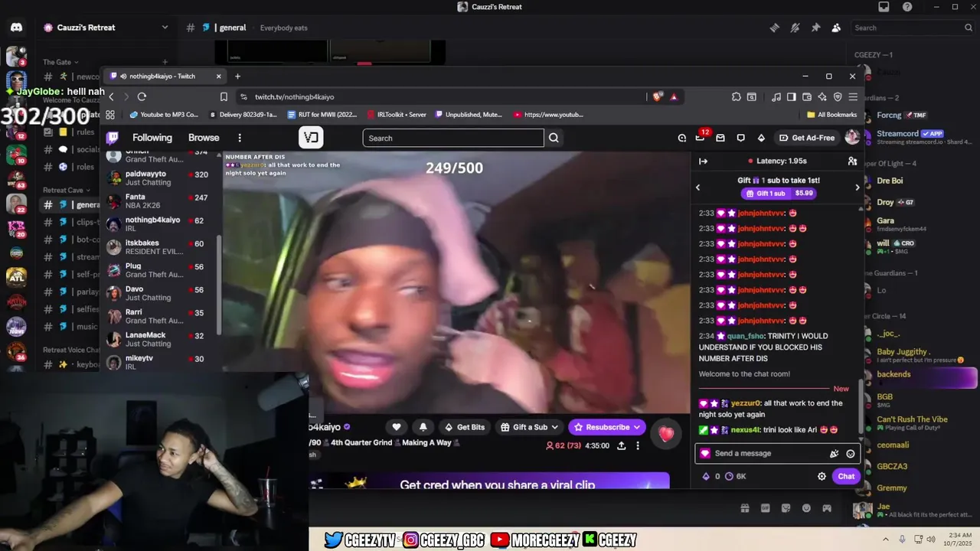Image resolution: width=980 pixels, height=551 pixels.
Task: Open emote picker in chat input
Action: point(851,453)
